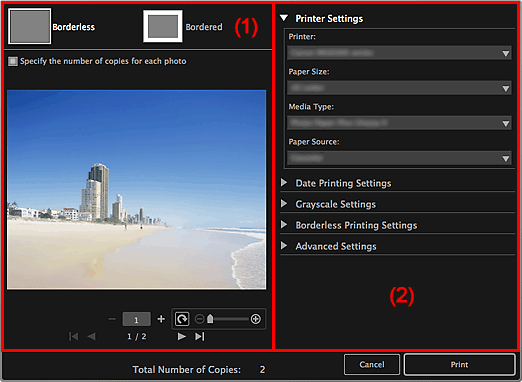This screenshot has width=522, height=382.
Task: Go to the first page
Action: (x=73, y=337)
